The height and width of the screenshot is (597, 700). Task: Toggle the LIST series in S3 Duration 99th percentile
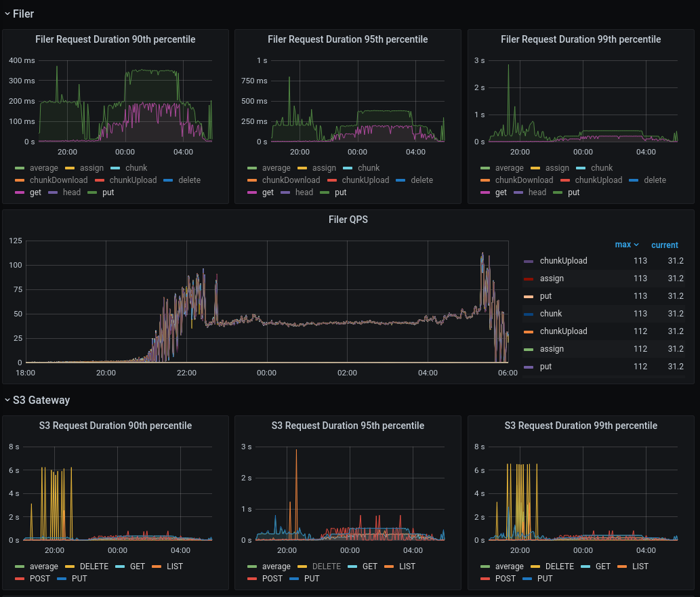pyautogui.click(x=640, y=567)
